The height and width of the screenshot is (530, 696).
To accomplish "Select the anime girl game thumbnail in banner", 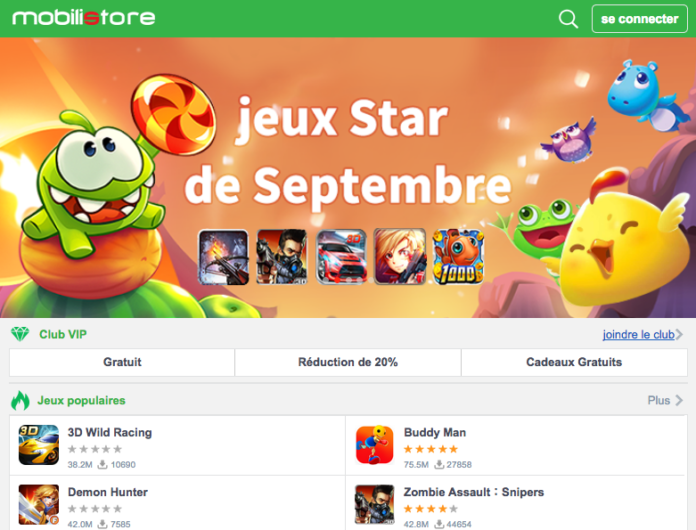I will pyautogui.click(x=400, y=257).
